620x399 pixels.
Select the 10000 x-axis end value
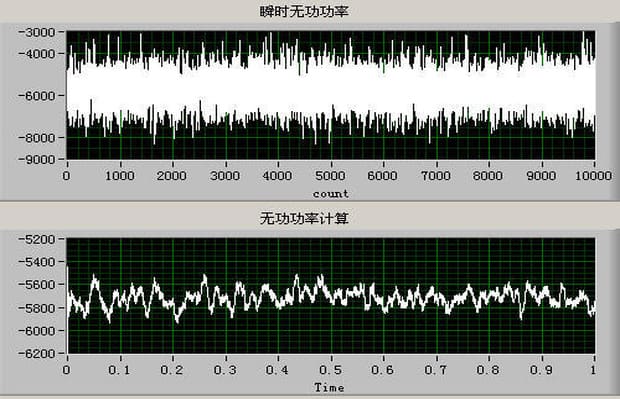tap(593, 176)
